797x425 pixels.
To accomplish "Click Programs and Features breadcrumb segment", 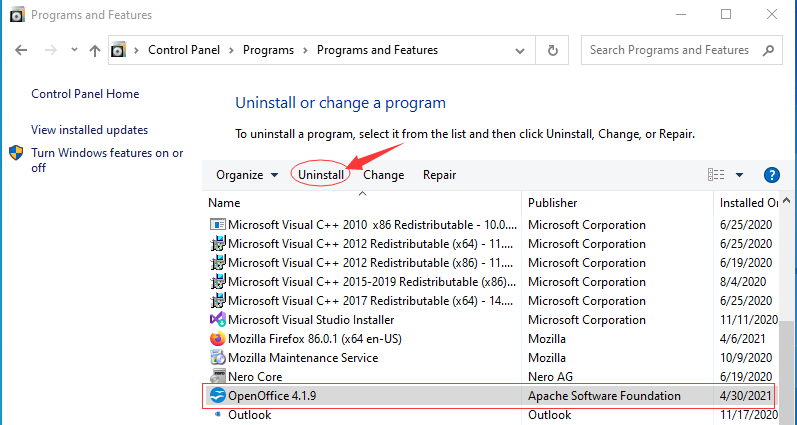I will point(377,50).
